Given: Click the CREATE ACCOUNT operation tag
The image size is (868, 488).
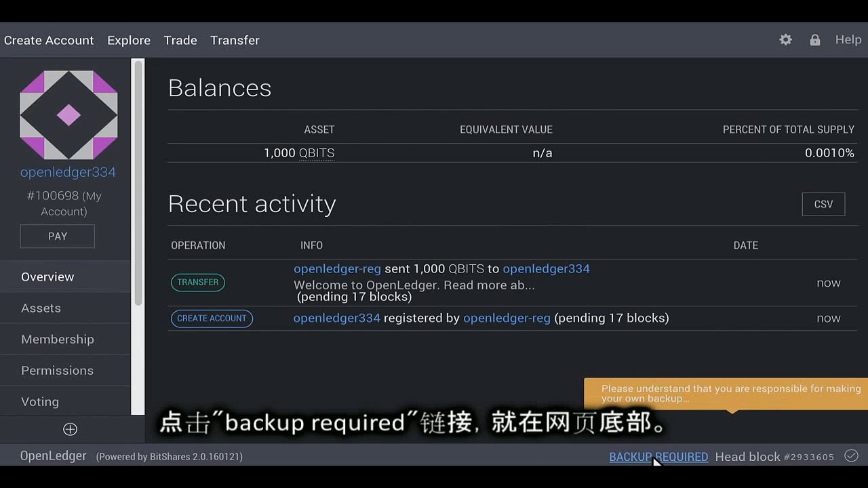Looking at the screenshot, I should tap(212, 319).
